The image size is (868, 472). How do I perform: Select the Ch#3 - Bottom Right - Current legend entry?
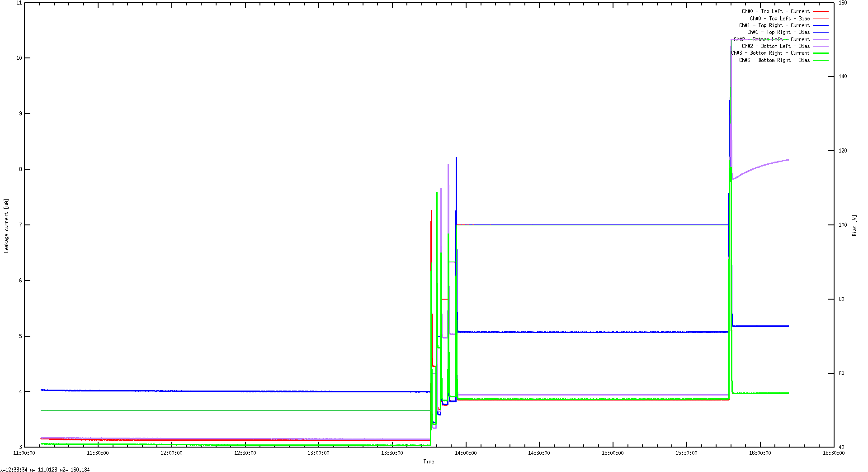click(x=771, y=53)
